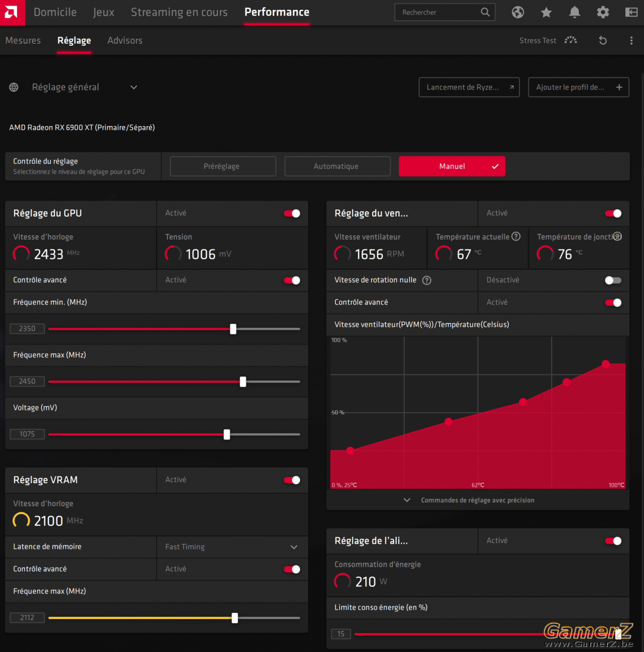Image resolution: width=644 pixels, height=652 pixels.
Task: Click VRAM Fréquence max slider handle
Action: [235, 618]
